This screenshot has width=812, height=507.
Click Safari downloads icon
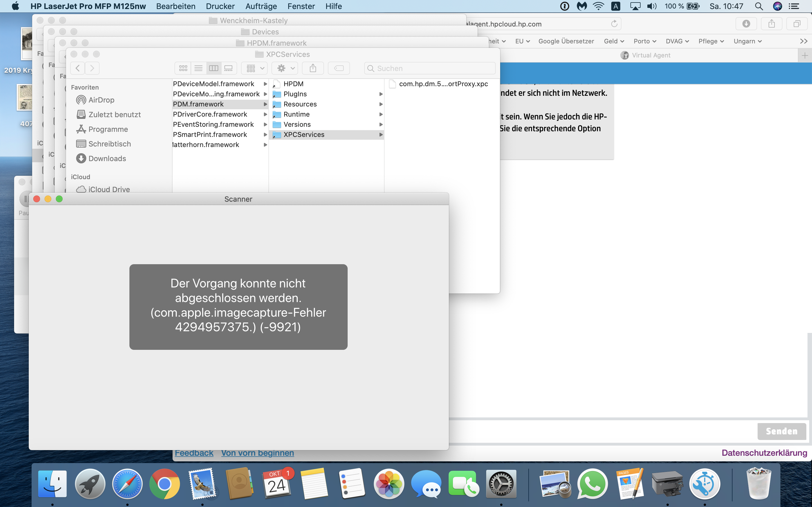[x=746, y=24]
